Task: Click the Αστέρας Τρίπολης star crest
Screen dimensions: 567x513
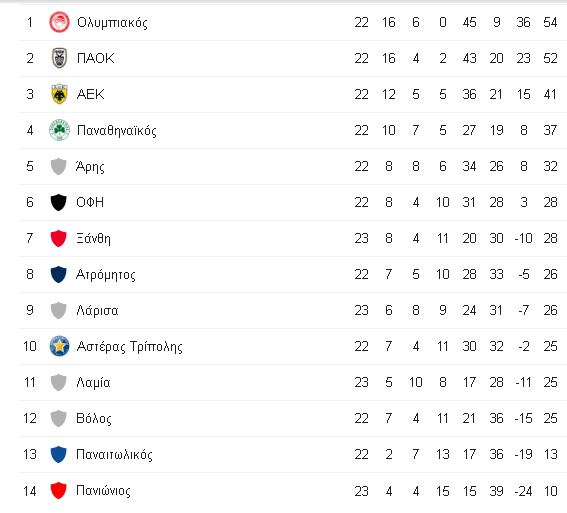Action: coord(59,346)
